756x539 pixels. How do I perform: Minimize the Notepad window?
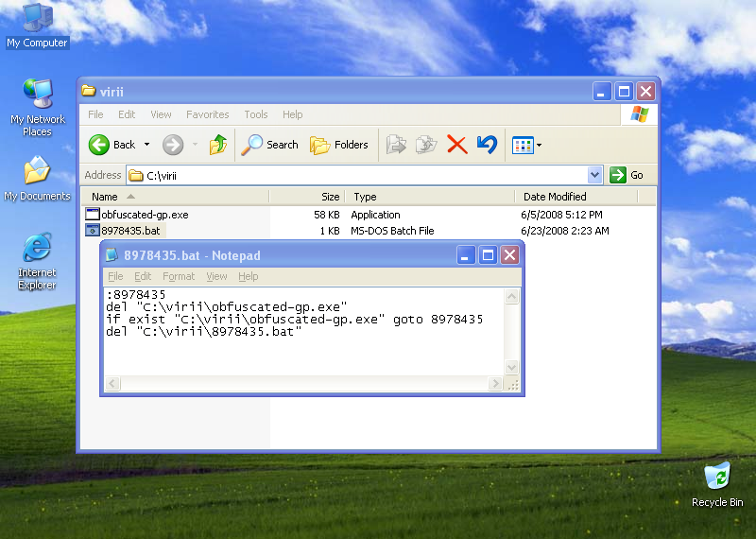pyautogui.click(x=466, y=254)
